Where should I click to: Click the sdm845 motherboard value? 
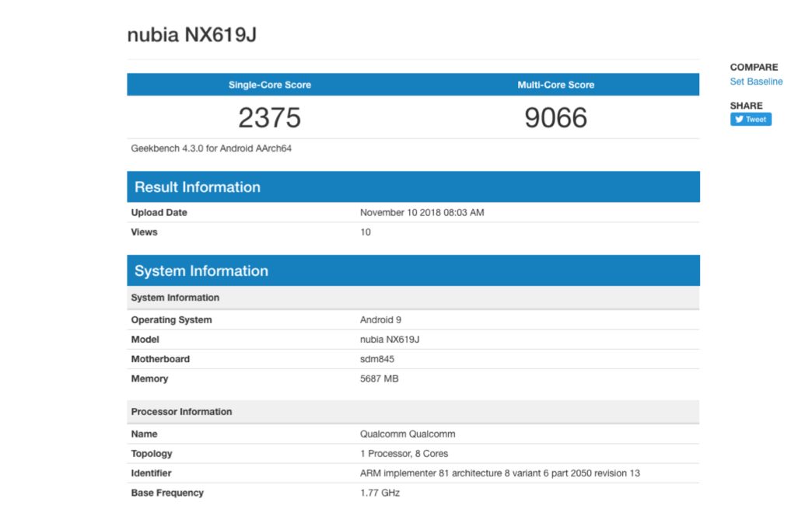click(x=378, y=359)
